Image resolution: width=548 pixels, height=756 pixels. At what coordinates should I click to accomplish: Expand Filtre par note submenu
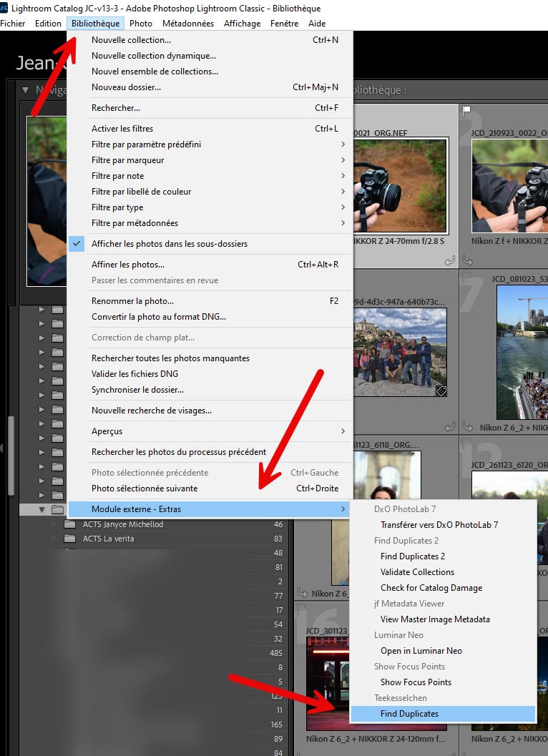pyautogui.click(x=210, y=176)
